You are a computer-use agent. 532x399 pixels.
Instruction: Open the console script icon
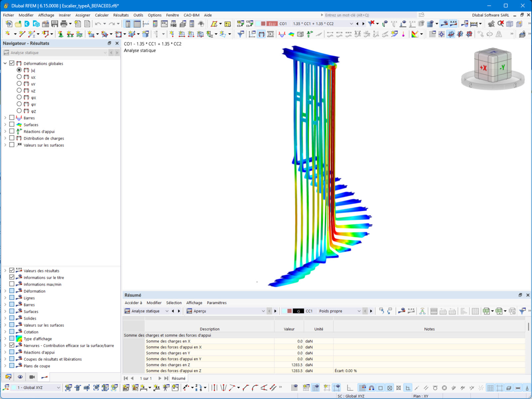coord(164,24)
